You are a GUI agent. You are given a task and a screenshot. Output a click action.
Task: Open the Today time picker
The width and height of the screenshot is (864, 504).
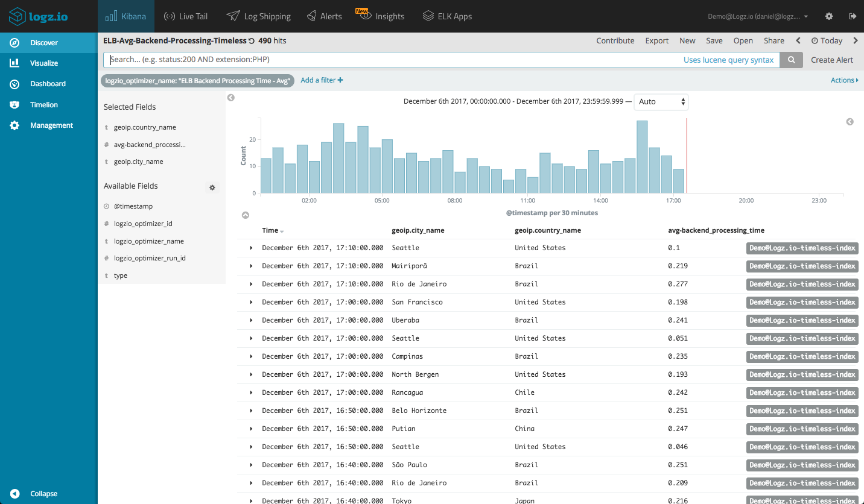coord(827,41)
